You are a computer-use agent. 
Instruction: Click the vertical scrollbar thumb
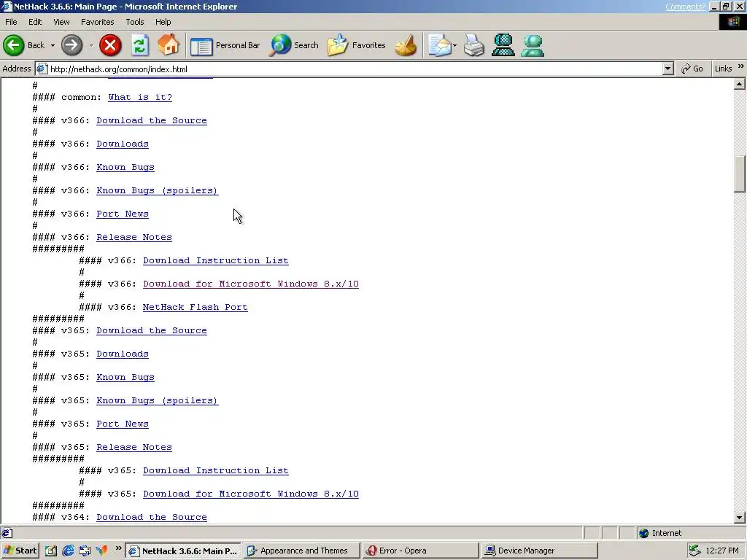click(x=740, y=174)
